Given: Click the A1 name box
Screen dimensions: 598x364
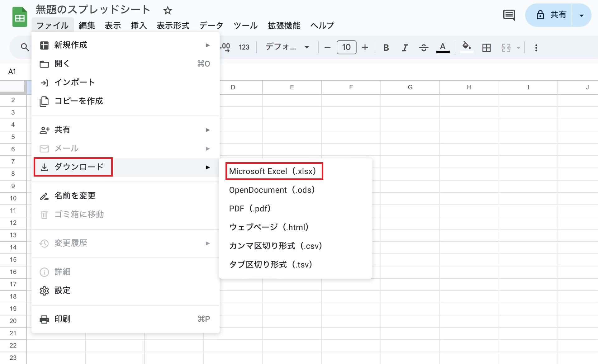Looking at the screenshot, I should pos(12,72).
